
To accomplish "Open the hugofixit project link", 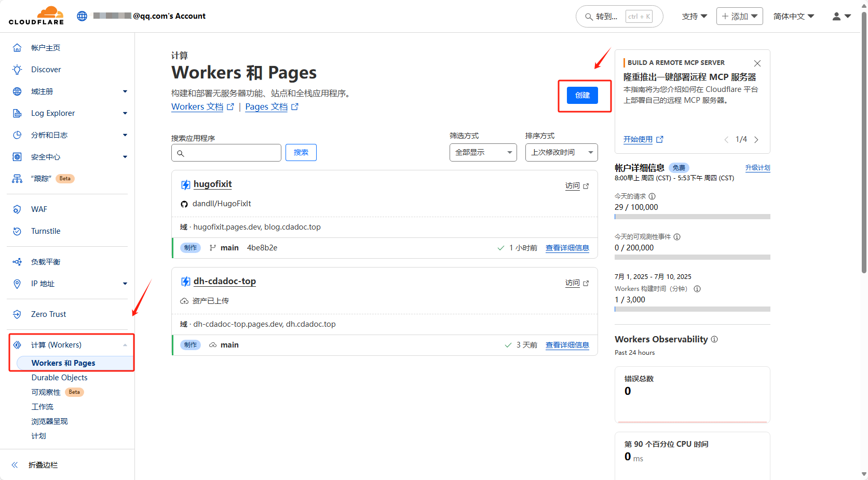I will tap(212, 184).
